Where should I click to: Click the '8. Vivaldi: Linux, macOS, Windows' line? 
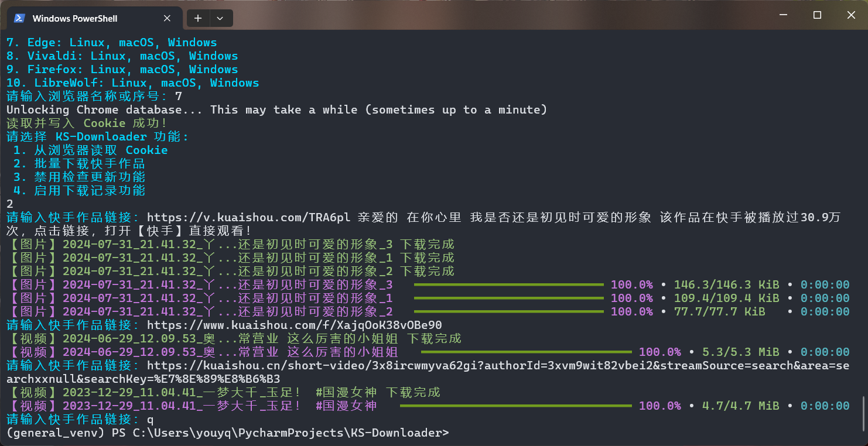pos(122,56)
